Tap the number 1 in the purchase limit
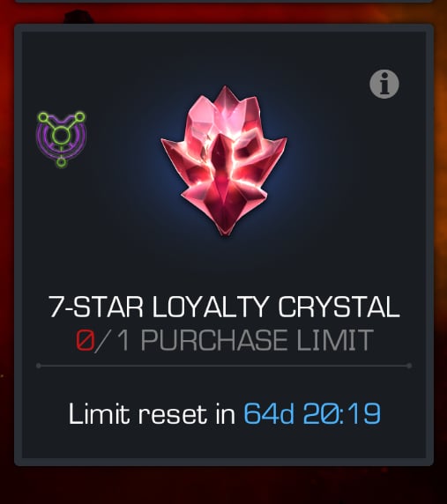This screenshot has width=447, height=504. tap(123, 340)
